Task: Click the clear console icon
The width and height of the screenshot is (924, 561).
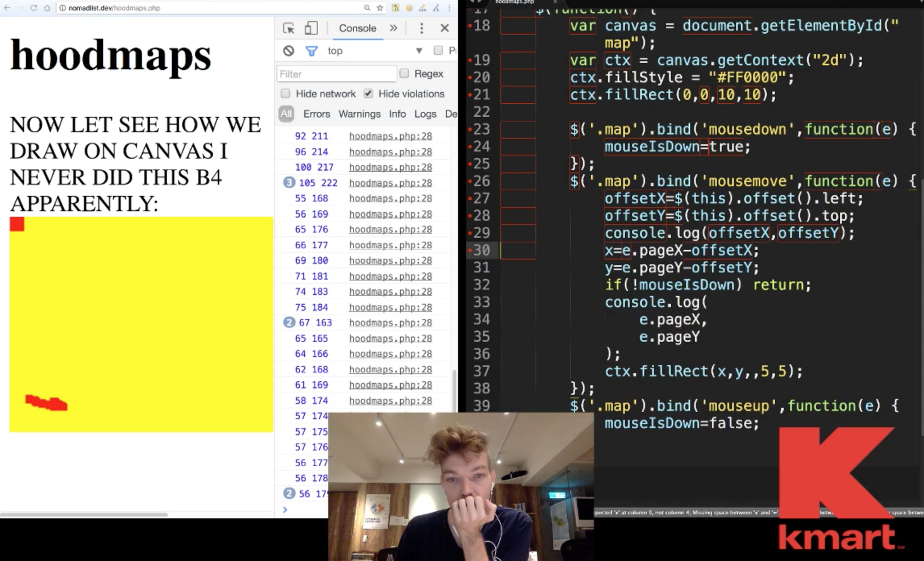Action: tap(288, 51)
